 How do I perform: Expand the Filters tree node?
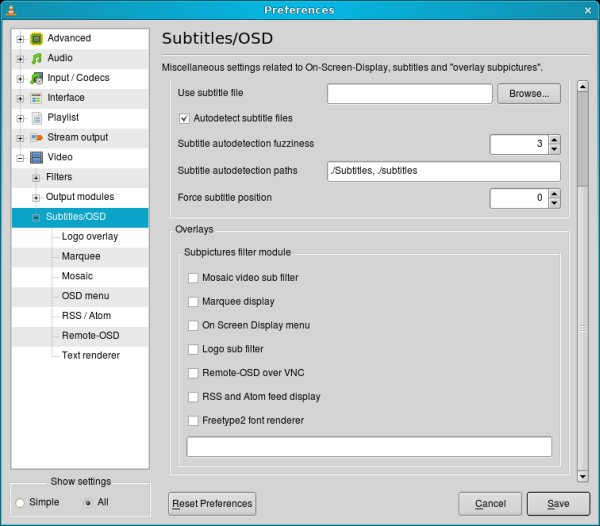click(x=36, y=178)
